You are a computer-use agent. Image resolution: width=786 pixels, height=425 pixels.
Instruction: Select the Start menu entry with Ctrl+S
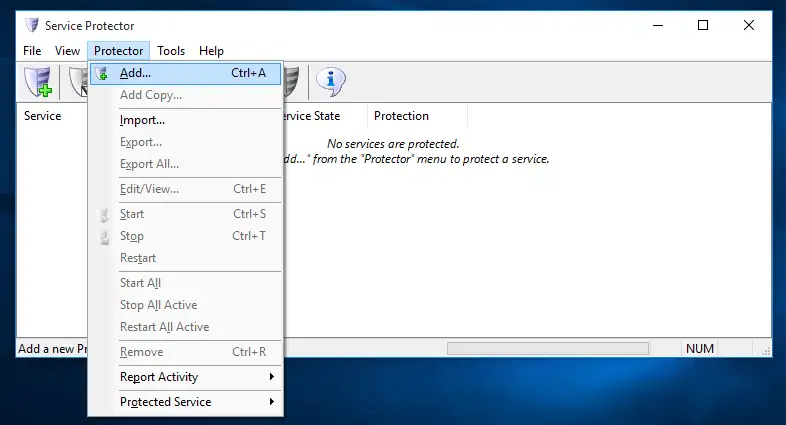pyautogui.click(x=185, y=215)
